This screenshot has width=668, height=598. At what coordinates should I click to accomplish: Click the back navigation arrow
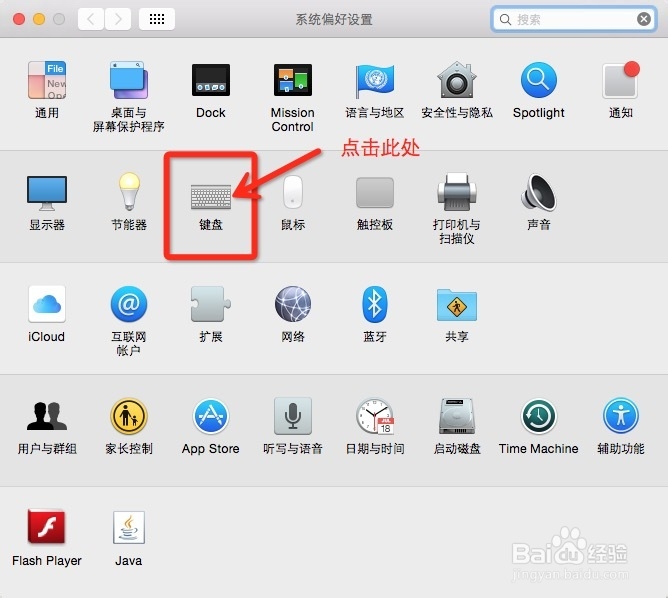pyautogui.click(x=90, y=19)
